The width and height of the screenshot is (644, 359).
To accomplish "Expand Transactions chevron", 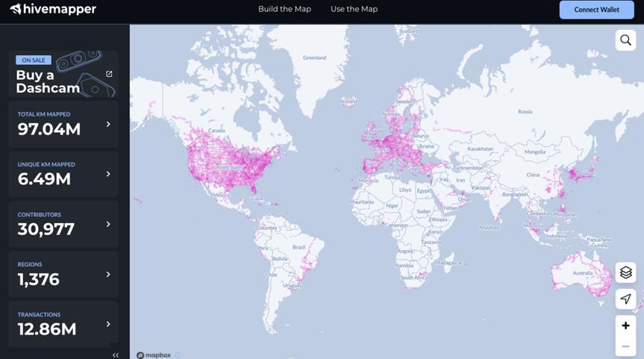I will (x=108, y=324).
